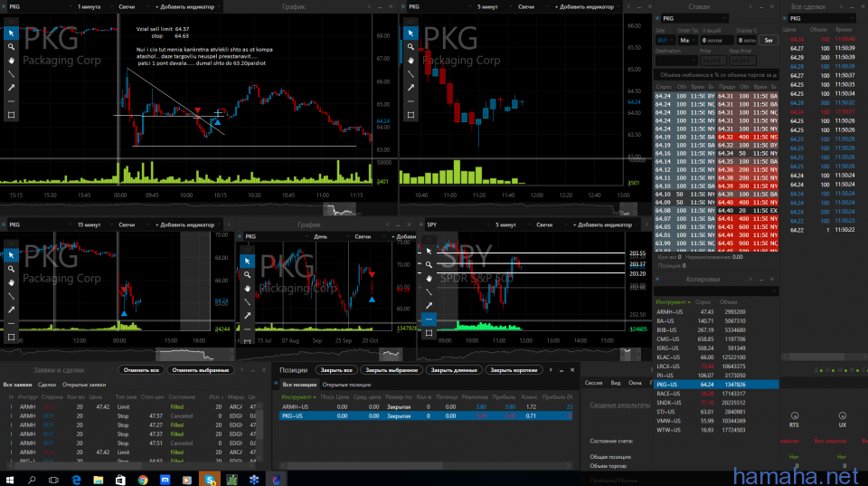Select the horizontal line tool in 1-minute PKG chart
868x486 pixels.
(x=11, y=101)
